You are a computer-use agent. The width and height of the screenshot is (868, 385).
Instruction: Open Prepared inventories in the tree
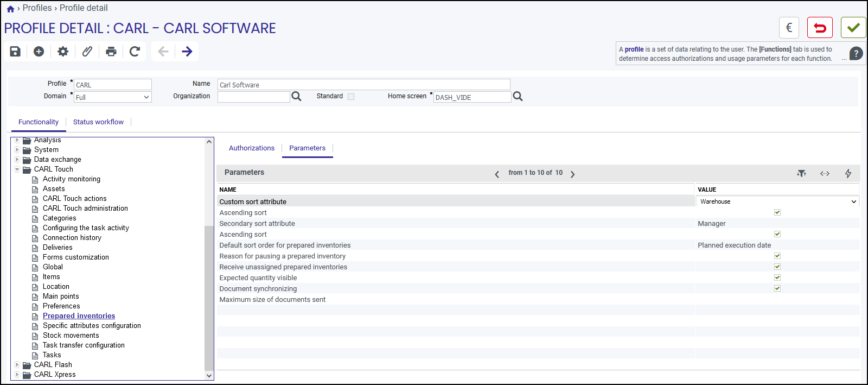(x=79, y=316)
